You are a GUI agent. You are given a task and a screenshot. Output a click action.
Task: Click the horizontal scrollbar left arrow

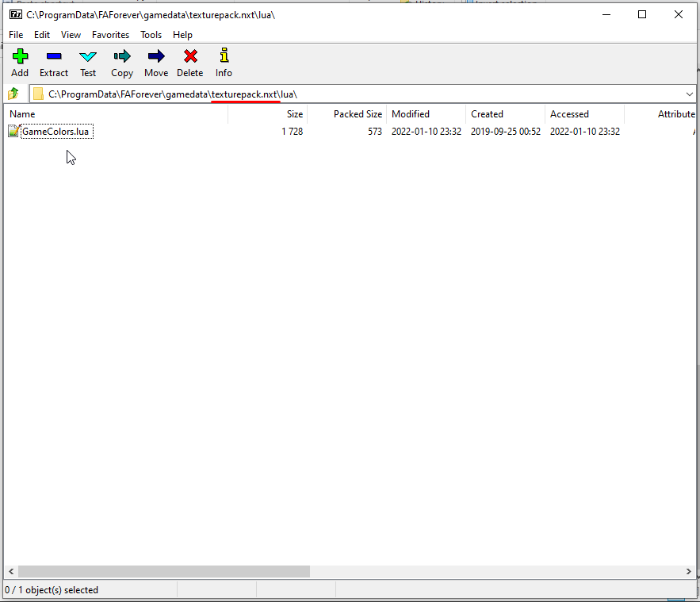coord(11,571)
